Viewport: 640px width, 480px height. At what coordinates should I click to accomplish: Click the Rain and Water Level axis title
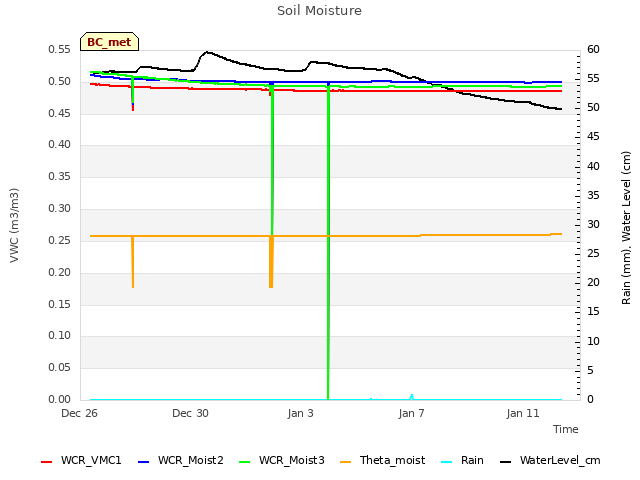pyautogui.click(x=626, y=228)
